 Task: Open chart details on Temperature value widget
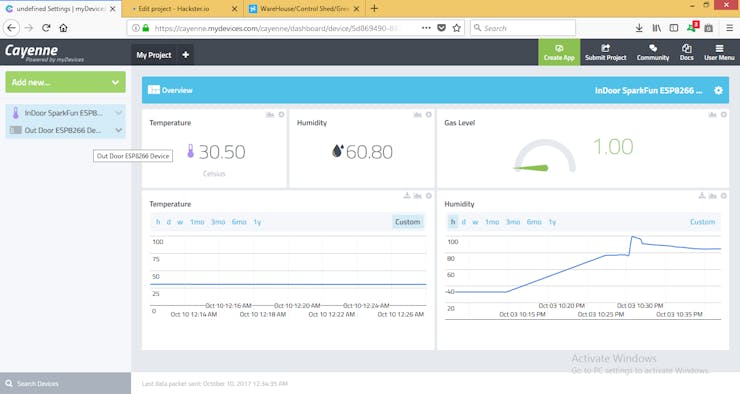pos(270,115)
